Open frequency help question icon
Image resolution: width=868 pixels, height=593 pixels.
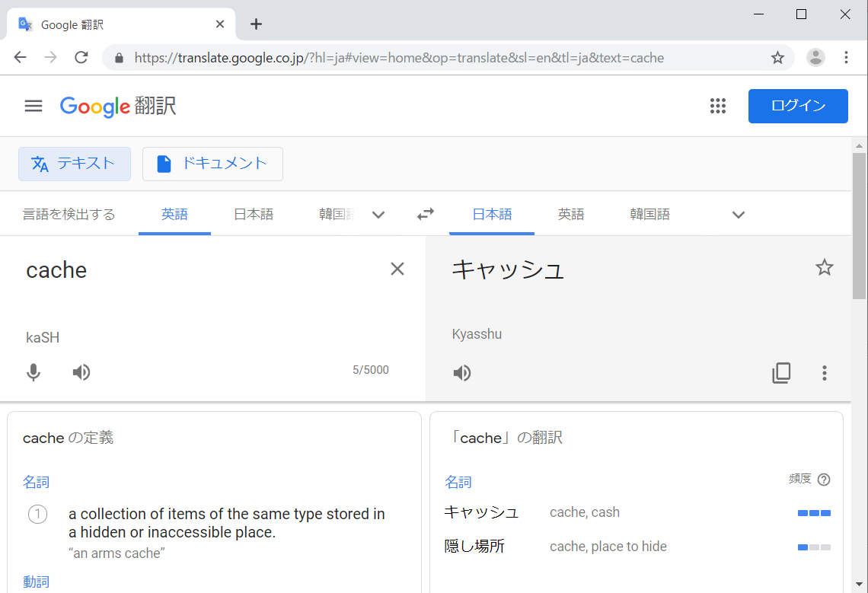(x=823, y=480)
